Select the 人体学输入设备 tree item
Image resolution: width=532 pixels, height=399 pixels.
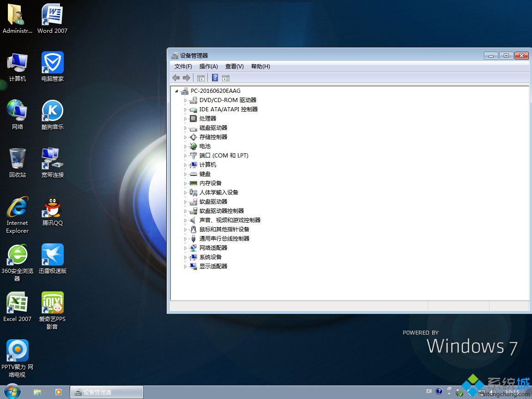219,193
